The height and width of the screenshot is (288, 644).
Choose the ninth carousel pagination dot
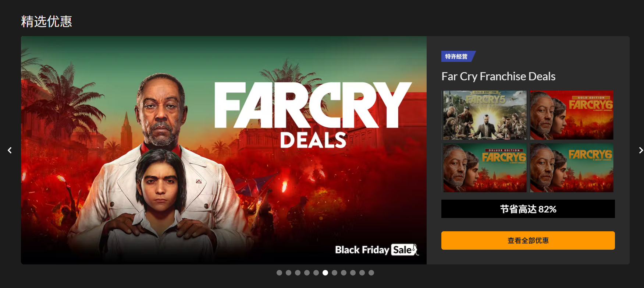[353, 273]
